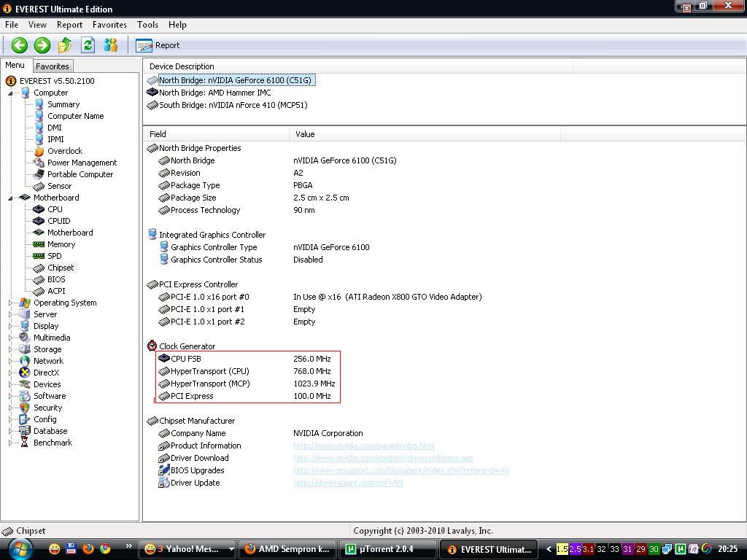Screen dimensions: 747x560
Task: Open the nvidia.com mobo Product Information link
Action: 364,446
